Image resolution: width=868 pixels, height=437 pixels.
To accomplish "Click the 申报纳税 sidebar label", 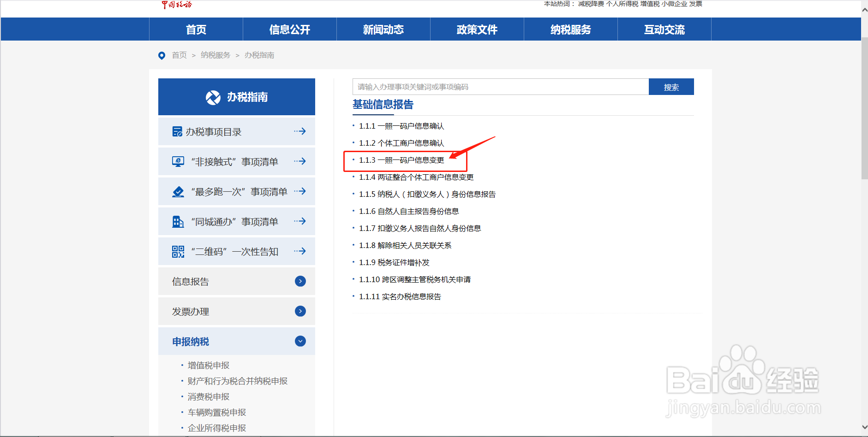I will coord(191,342).
